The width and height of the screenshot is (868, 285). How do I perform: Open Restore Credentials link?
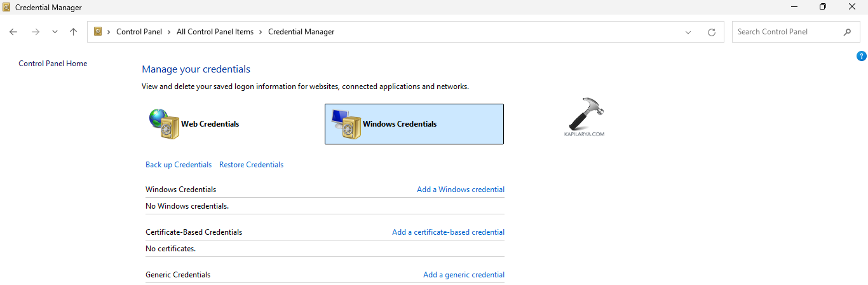[251, 165]
